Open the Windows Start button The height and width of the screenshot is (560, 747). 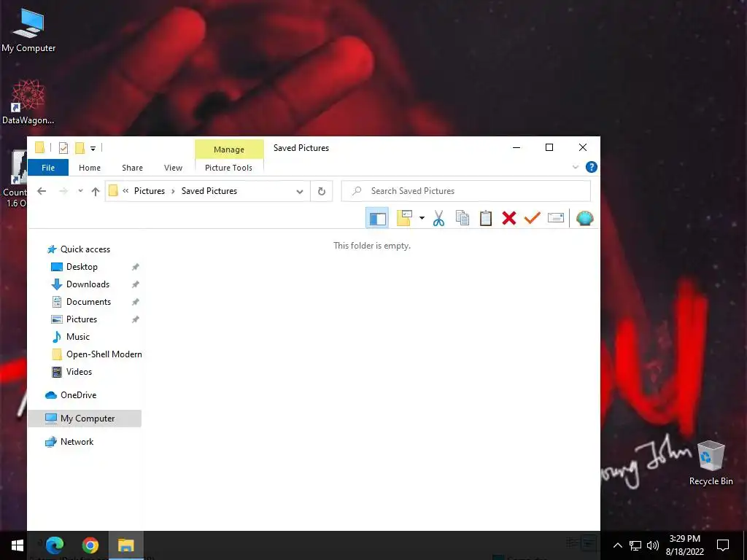(18, 545)
